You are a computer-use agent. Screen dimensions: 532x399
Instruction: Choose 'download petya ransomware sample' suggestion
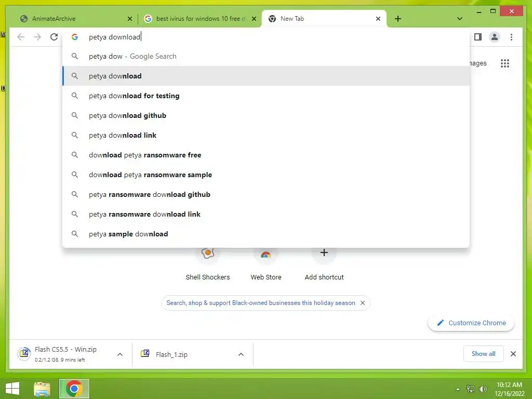point(266,175)
